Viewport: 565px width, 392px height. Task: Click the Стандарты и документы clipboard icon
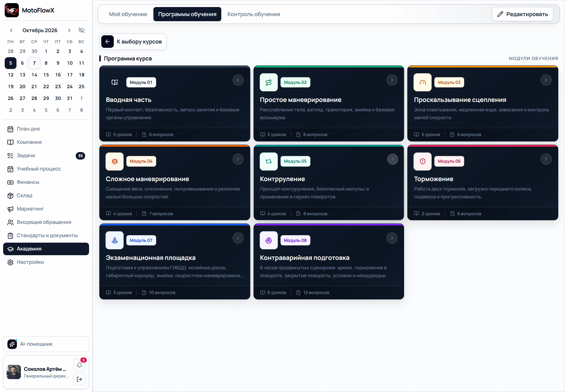(x=10, y=236)
